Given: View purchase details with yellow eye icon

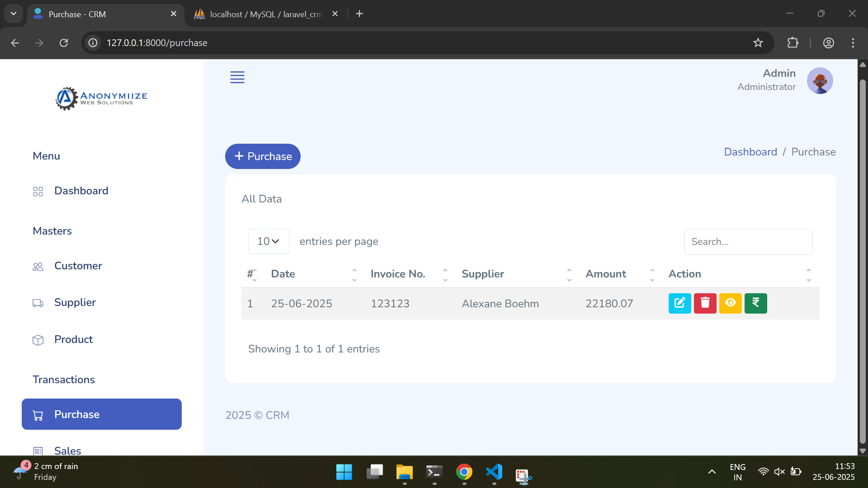Looking at the screenshot, I should click(730, 303).
